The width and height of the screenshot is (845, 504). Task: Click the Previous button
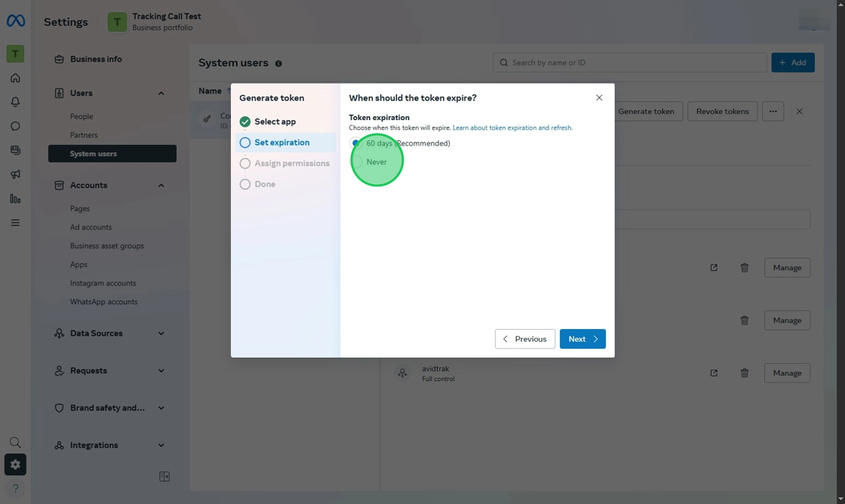coord(525,339)
